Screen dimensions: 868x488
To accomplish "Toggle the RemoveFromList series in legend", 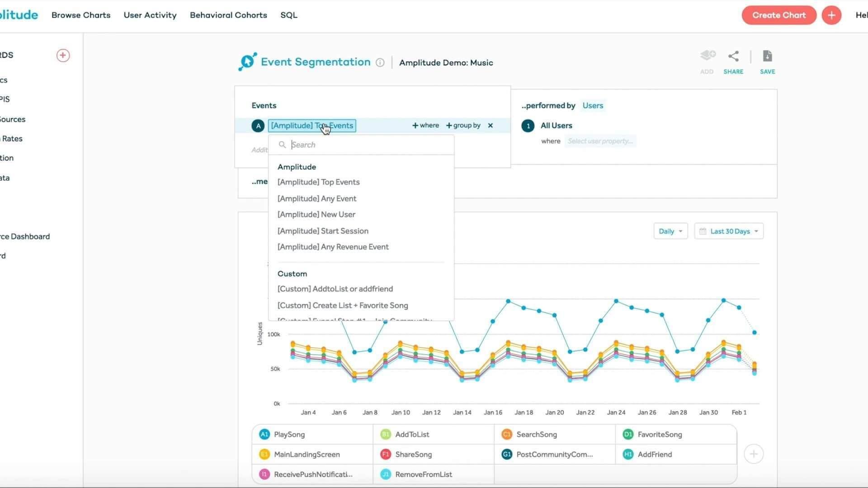I will click(x=434, y=474).
